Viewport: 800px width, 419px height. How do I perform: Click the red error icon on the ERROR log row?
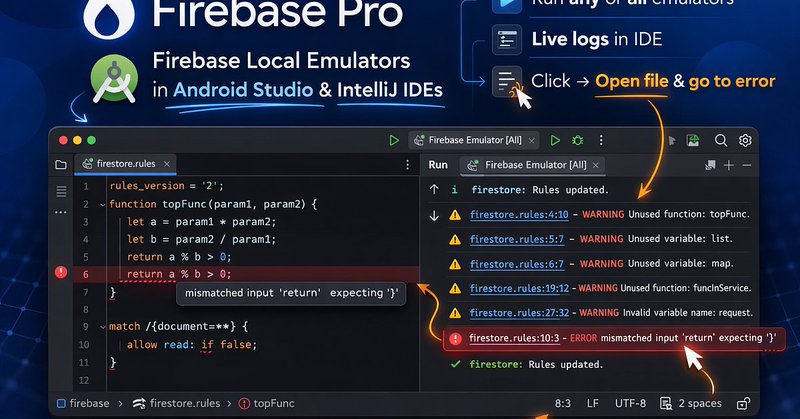pyautogui.click(x=455, y=338)
